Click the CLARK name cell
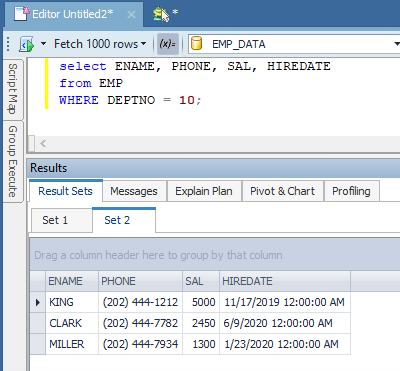Image resolution: width=400 pixels, height=371 pixels. tap(72, 323)
